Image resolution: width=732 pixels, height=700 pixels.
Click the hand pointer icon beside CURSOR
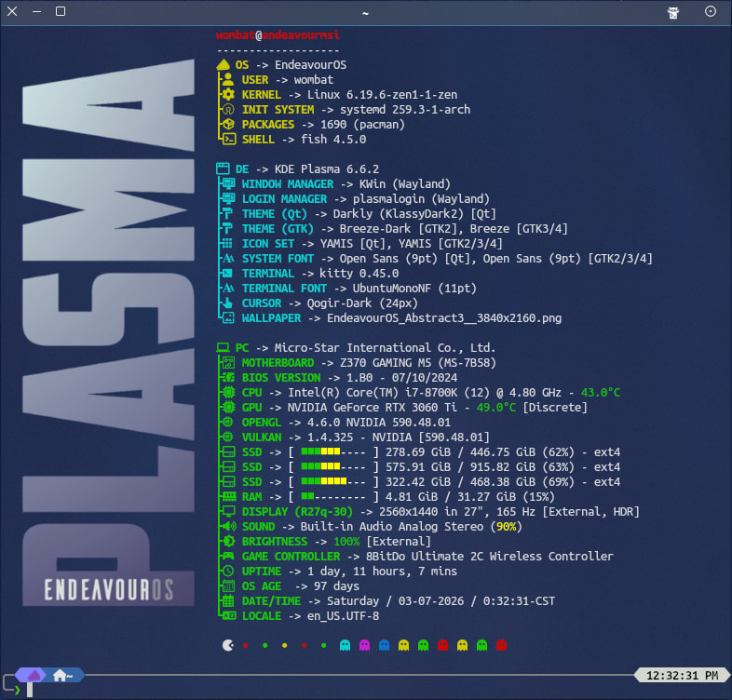228,303
